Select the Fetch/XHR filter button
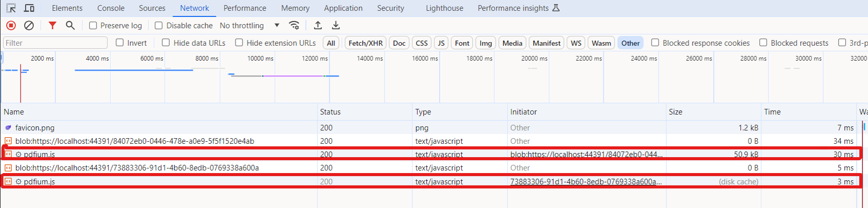Image resolution: width=868 pixels, height=208 pixels. (365, 43)
